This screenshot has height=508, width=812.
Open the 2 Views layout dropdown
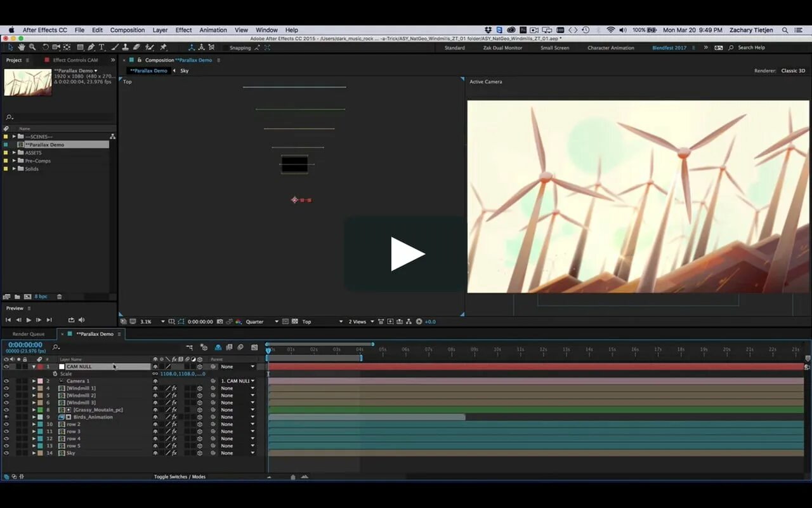[x=362, y=322]
